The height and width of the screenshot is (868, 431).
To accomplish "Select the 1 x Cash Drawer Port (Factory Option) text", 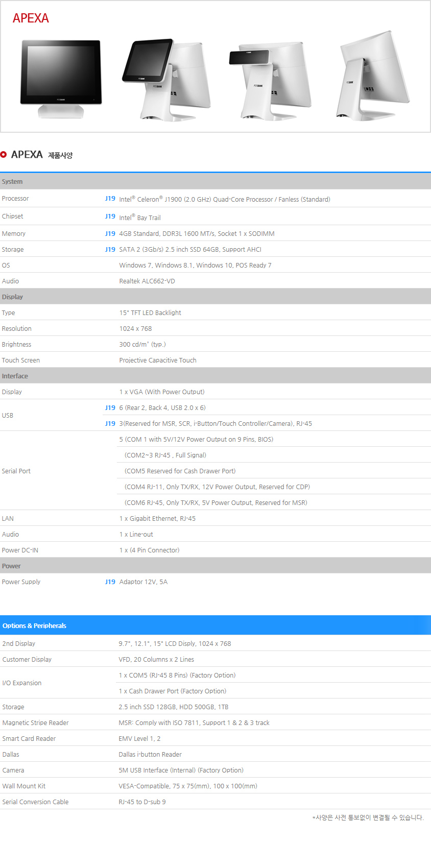I will [173, 691].
